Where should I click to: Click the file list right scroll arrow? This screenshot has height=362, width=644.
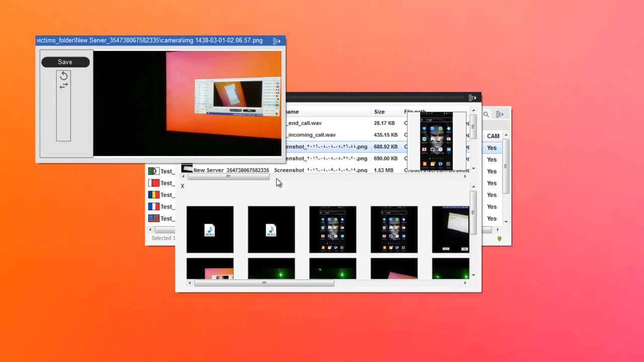pos(465,176)
